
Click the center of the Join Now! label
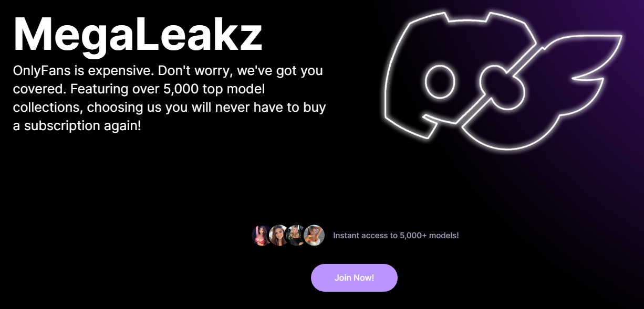point(354,278)
